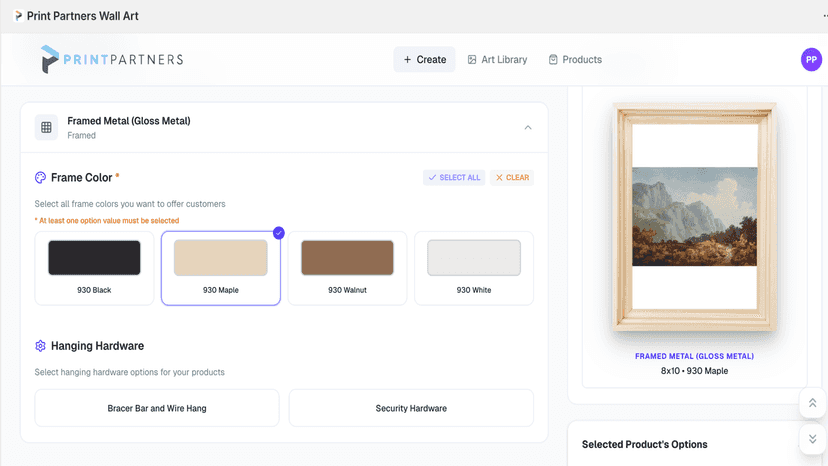This screenshot has width=828, height=466.
Task: Jump to top with double-chevron up button
Action: click(x=812, y=403)
